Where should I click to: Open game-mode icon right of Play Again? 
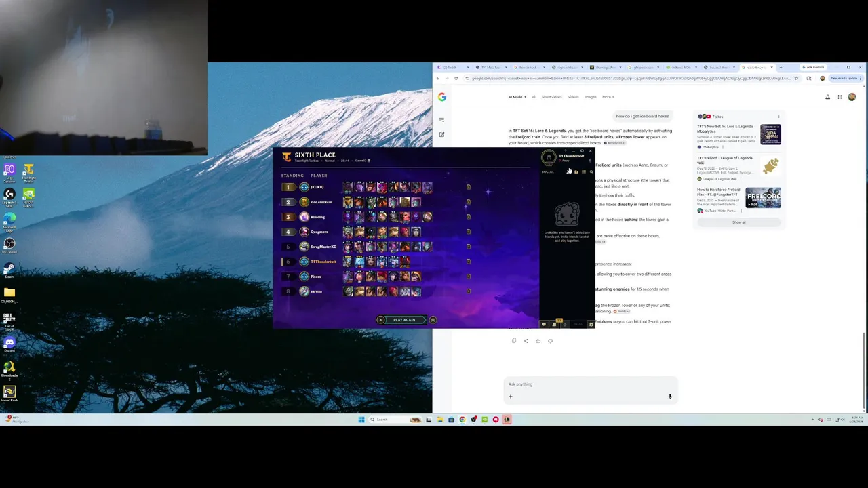433,320
